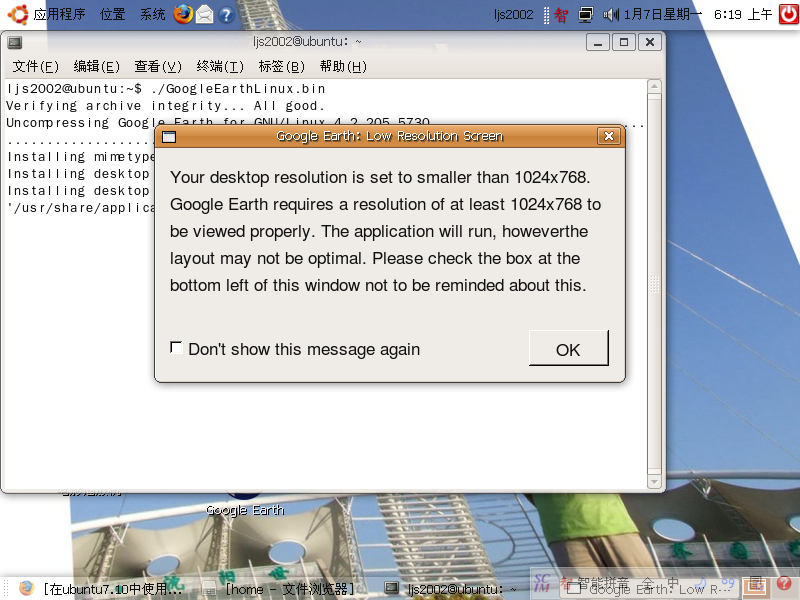This screenshot has height=600, width=800.
Task: Open the red help icon at bottom-right corner
Action: click(786, 587)
